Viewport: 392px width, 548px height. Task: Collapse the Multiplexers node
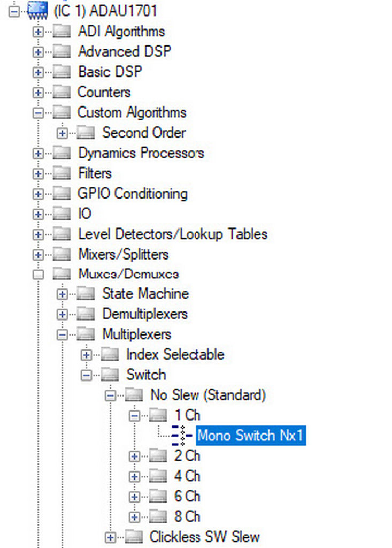coord(62,335)
